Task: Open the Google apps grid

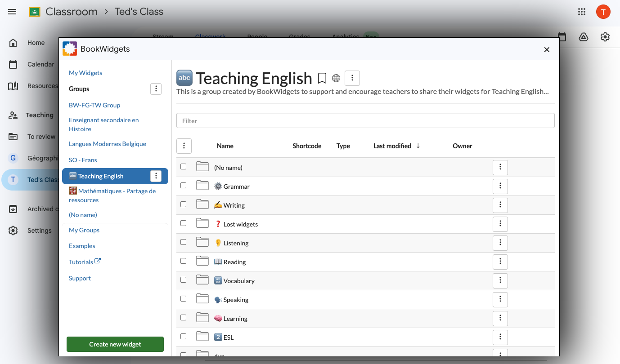Action: click(x=582, y=12)
